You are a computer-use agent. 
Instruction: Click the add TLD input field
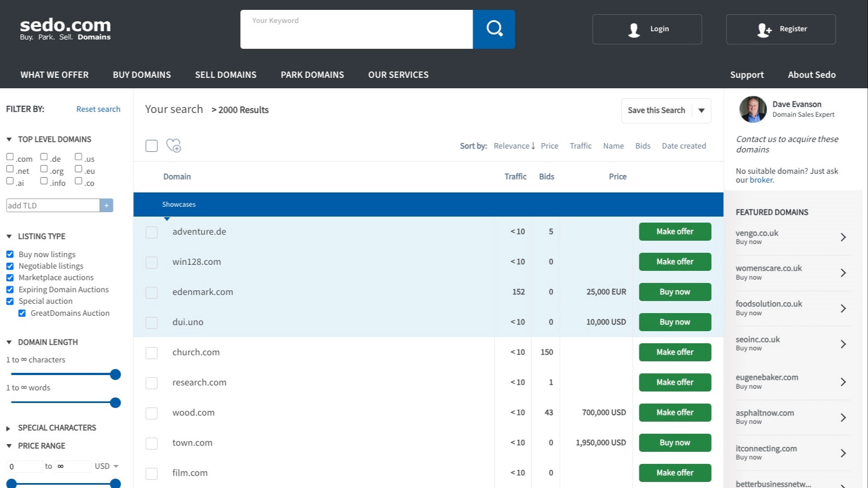pyautogui.click(x=53, y=206)
